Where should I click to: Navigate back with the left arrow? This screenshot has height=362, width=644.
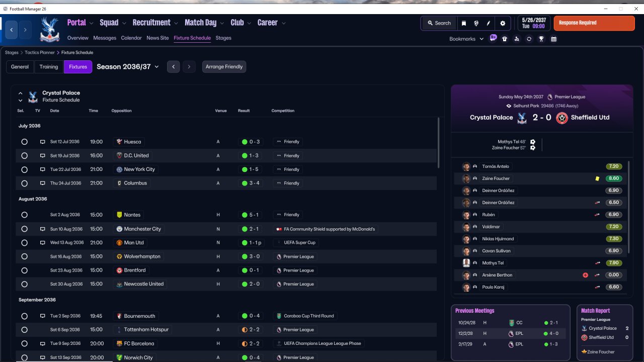12,30
